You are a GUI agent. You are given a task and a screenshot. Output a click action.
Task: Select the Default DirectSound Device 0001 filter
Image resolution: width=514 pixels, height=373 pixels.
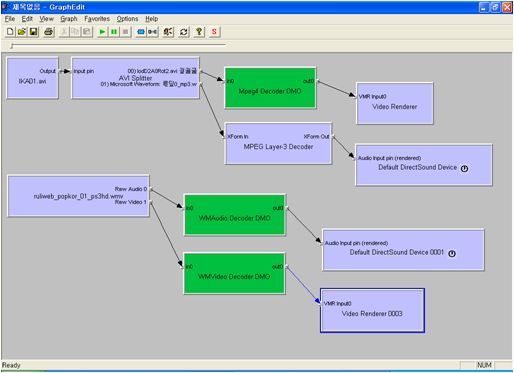tap(403, 250)
